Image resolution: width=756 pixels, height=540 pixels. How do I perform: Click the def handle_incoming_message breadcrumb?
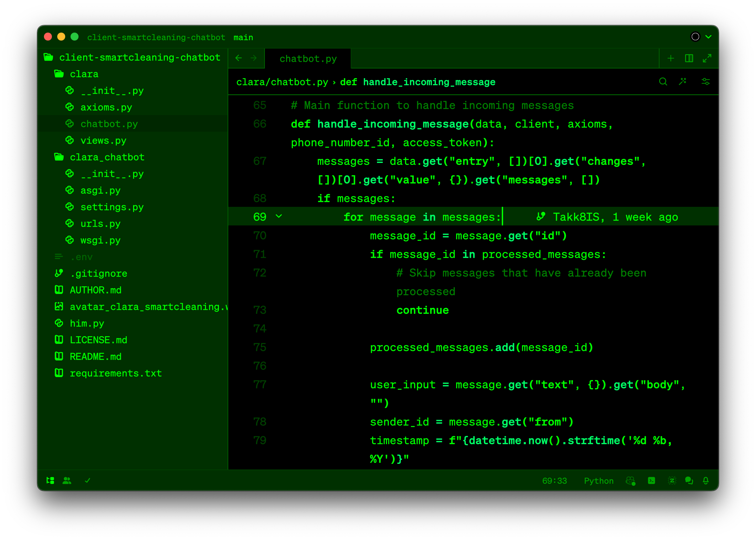(418, 82)
